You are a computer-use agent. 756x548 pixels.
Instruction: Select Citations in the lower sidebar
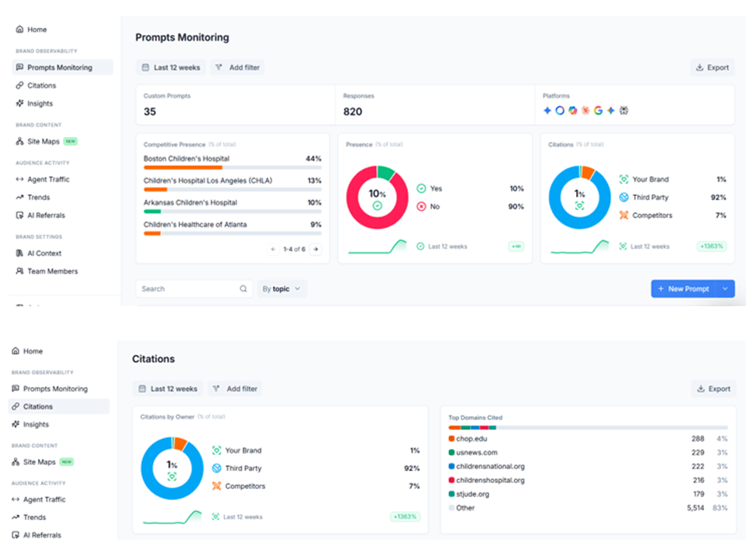[59, 406]
